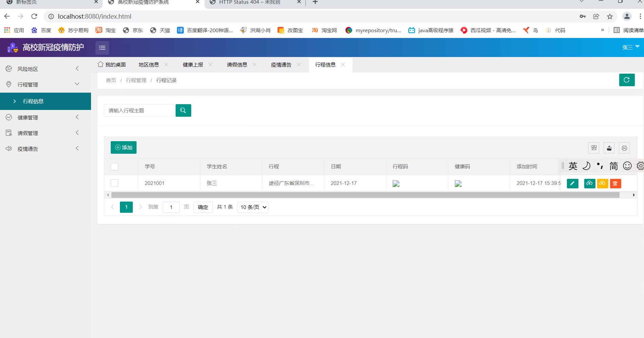Delete the 2021001 record with the red trash button
The width and height of the screenshot is (644, 338).
[615, 183]
